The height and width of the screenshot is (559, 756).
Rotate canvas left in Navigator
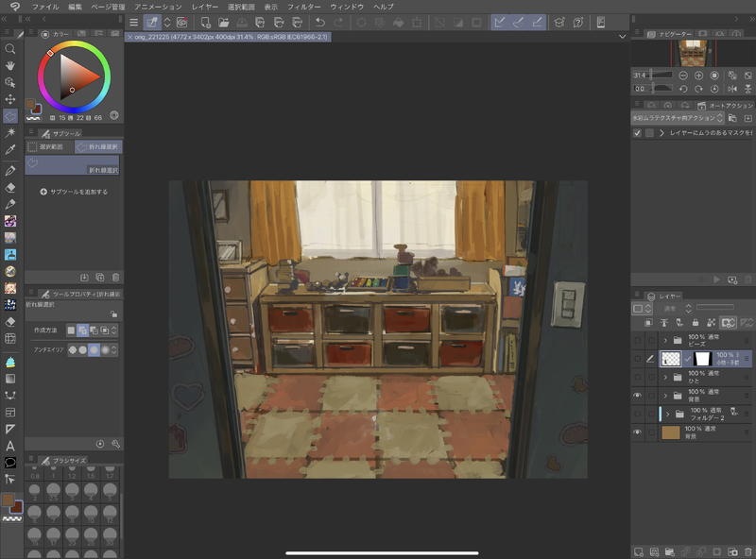click(683, 89)
